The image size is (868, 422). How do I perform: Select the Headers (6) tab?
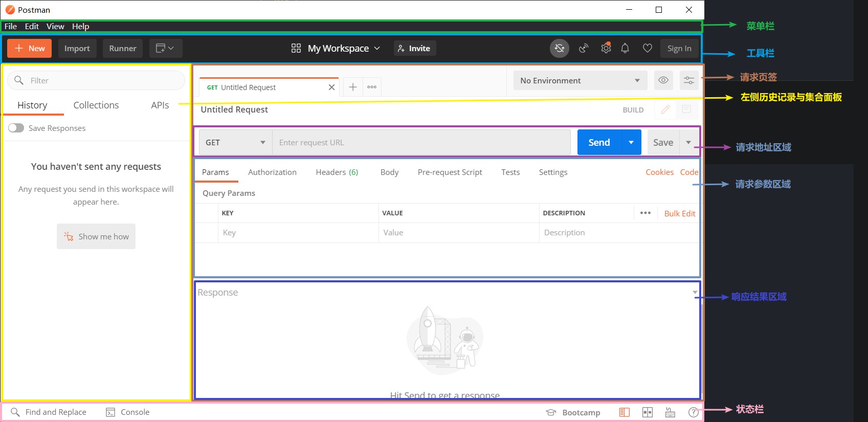point(337,172)
